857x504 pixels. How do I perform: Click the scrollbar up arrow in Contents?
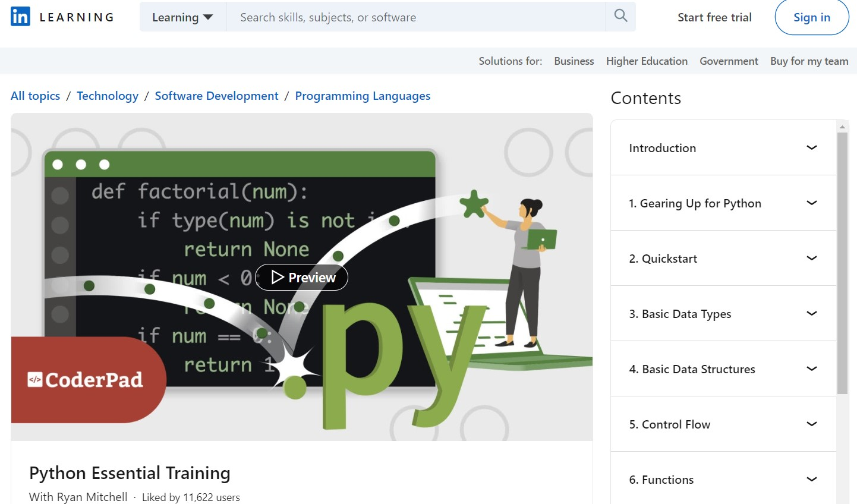coord(842,127)
